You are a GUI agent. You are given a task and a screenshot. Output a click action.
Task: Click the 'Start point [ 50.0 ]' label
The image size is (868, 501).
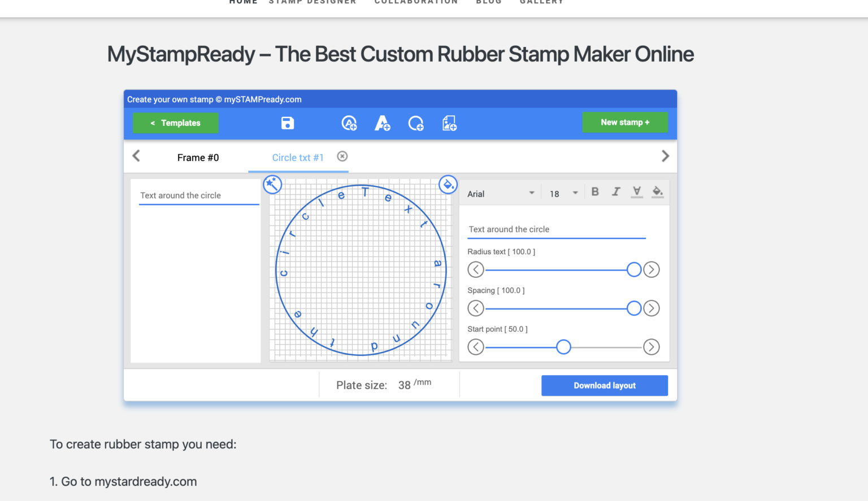497,329
